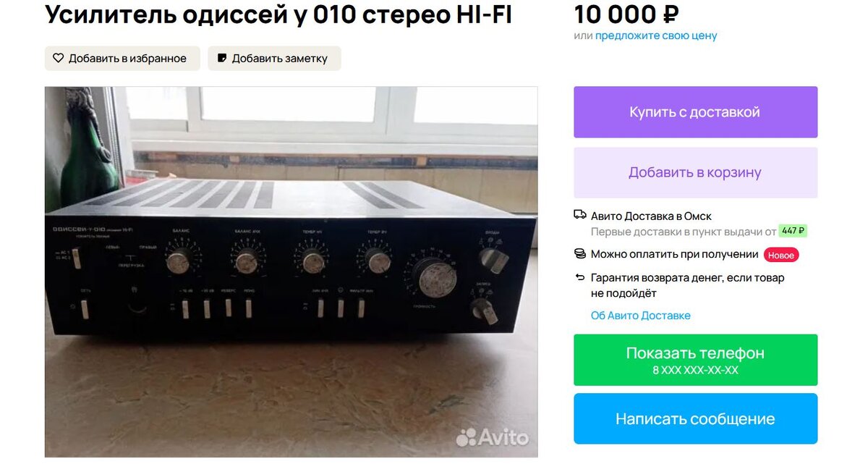The image size is (868, 464).
Task: Click the Avito watermark logo on photo
Action: [493, 436]
